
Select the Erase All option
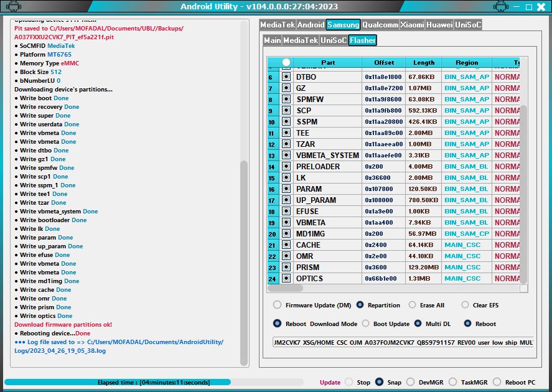pos(413,305)
